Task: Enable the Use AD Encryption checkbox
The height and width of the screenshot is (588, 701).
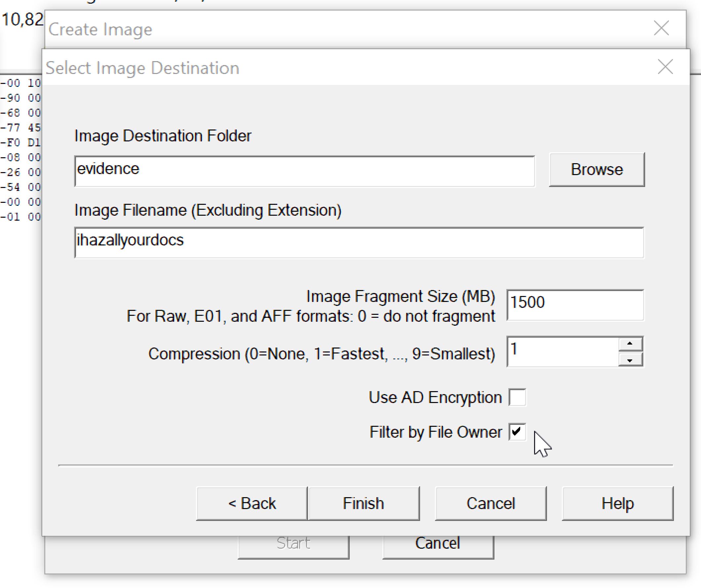Action: point(518,397)
